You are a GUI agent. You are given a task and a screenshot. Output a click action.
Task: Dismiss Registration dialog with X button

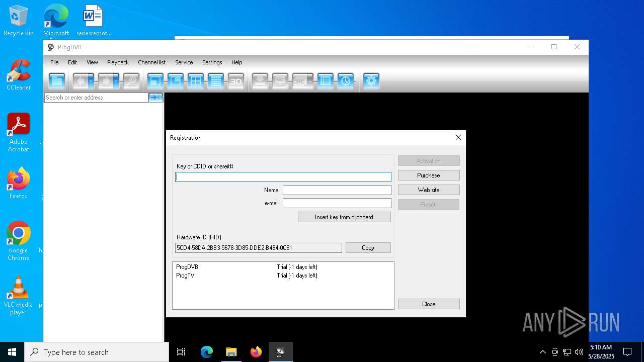pos(458,137)
